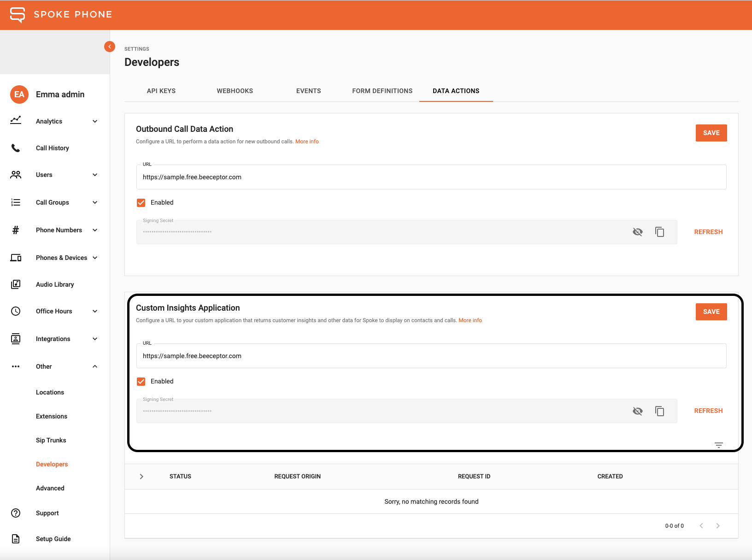Viewport: 752px width, 560px height.
Task: Click the Office Hours clock icon
Action: pos(16,311)
